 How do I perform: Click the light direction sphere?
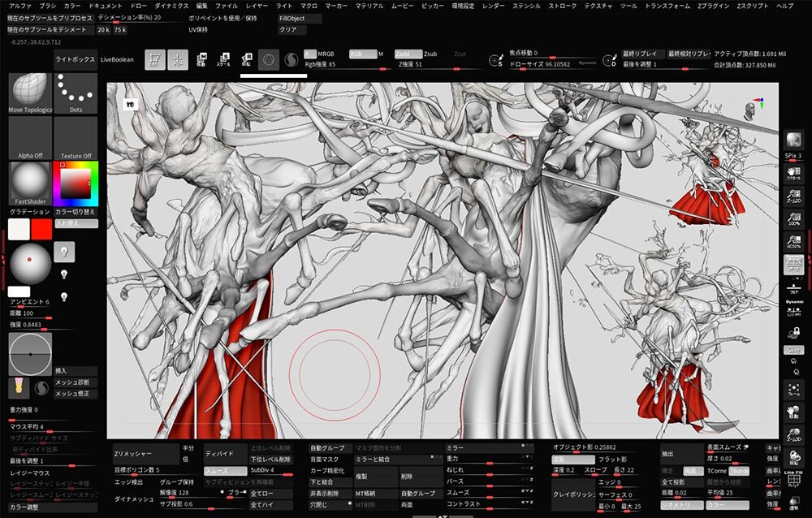coord(30,263)
